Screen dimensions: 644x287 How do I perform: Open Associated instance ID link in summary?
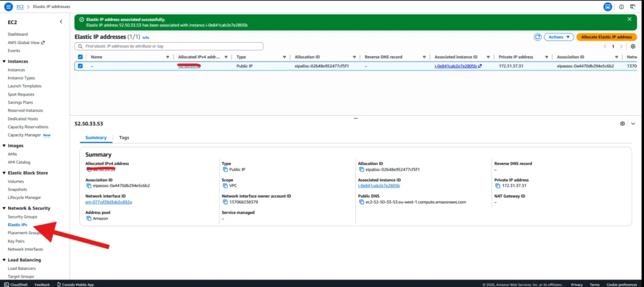[379, 186]
